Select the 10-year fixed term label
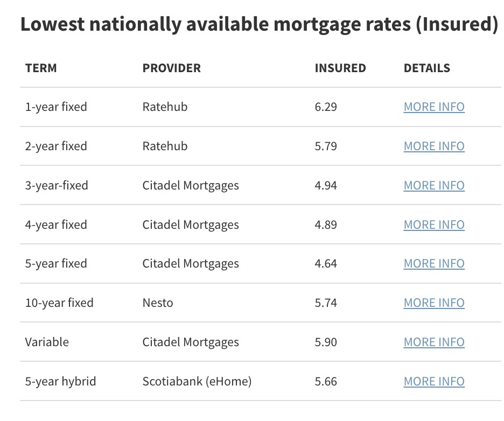Screen dimensions: 504x421 pyautogui.click(x=59, y=303)
